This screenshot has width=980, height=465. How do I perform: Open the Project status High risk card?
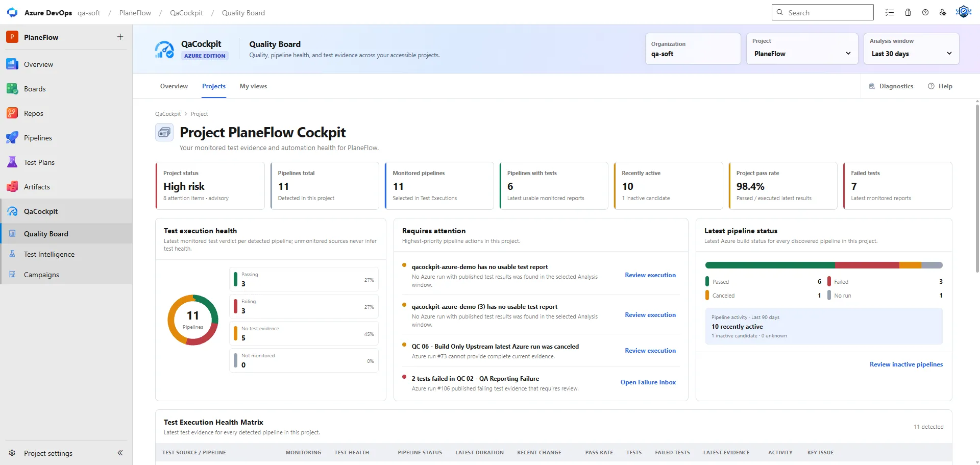pyautogui.click(x=210, y=186)
